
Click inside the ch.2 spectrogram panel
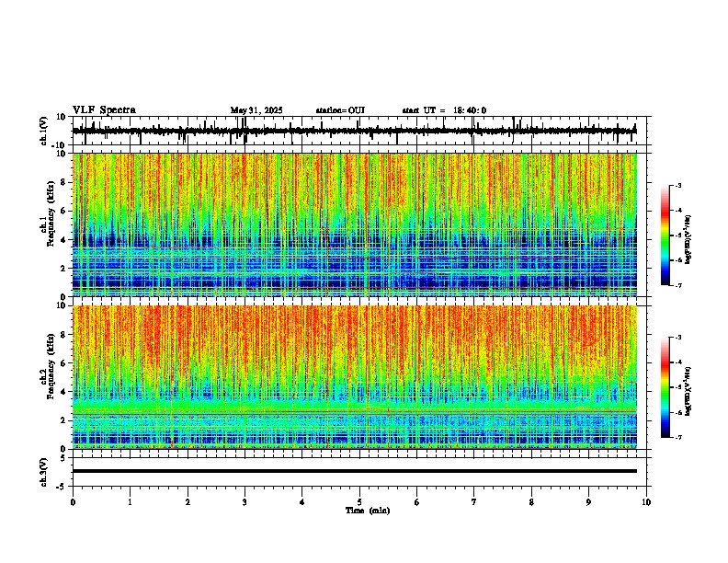pyautogui.click(x=355, y=377)
